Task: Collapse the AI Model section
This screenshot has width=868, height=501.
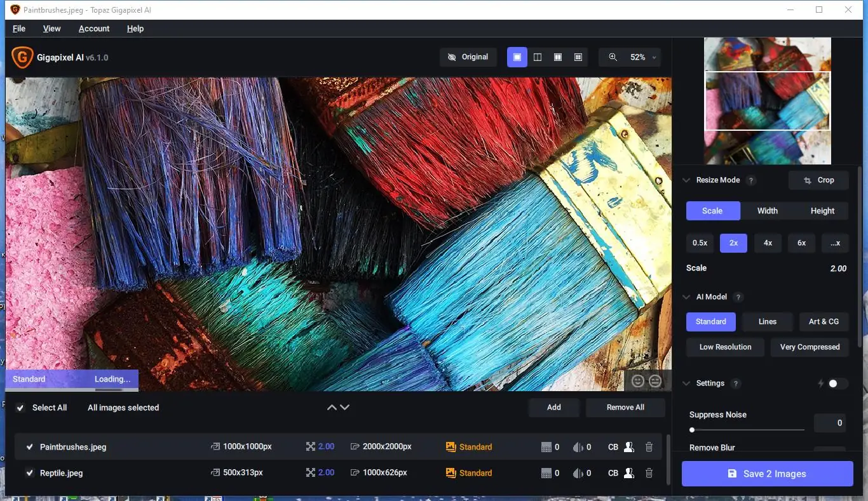Action: coord(686,297)
